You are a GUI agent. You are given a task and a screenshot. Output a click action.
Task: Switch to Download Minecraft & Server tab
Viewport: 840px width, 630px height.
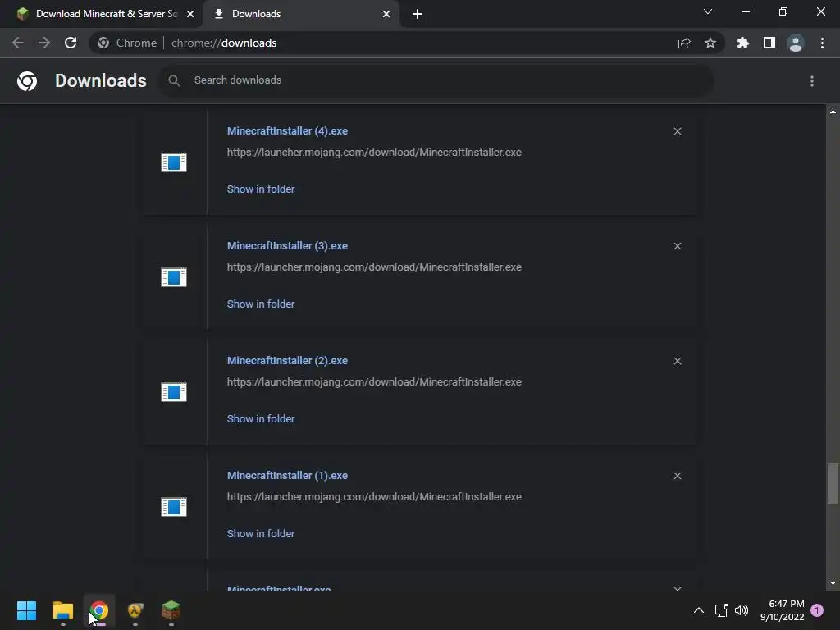pos(101,14)
